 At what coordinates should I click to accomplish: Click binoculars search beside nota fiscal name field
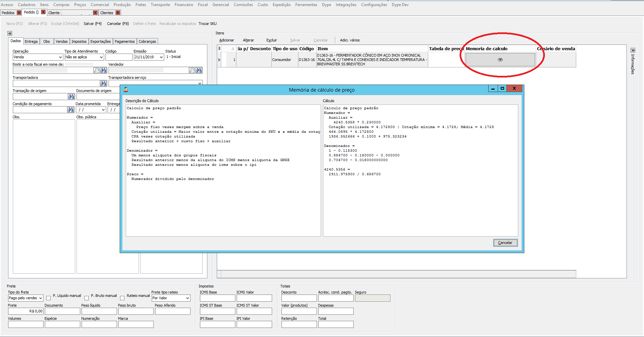pyautogui.click(x=103, y=70)
